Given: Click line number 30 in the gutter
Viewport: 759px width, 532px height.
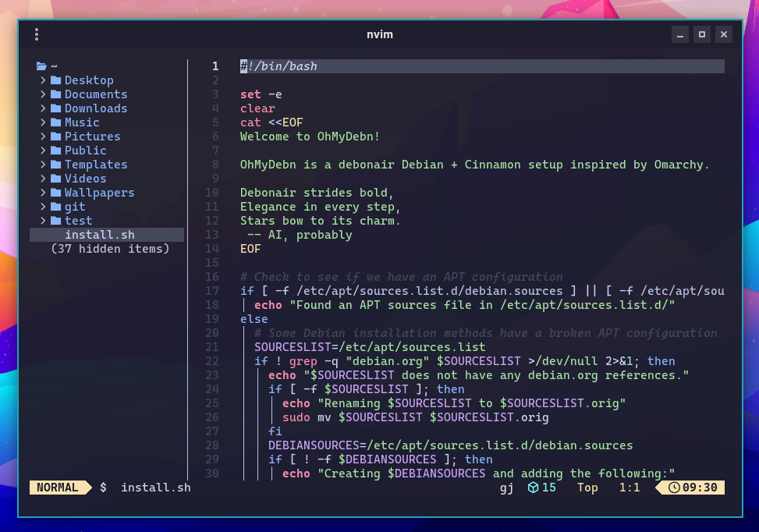Looking at the screenshot, I should pos(212,473).
